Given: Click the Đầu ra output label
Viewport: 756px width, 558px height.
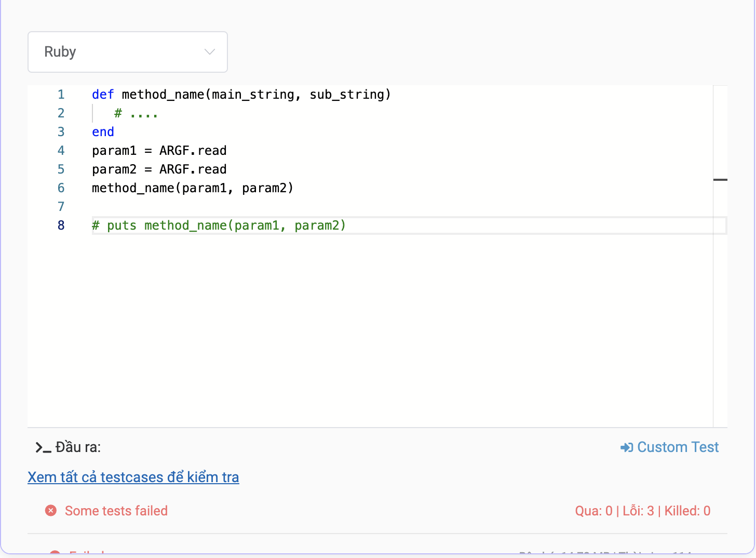Looking at the screenshot, I should tap(78, 447).
